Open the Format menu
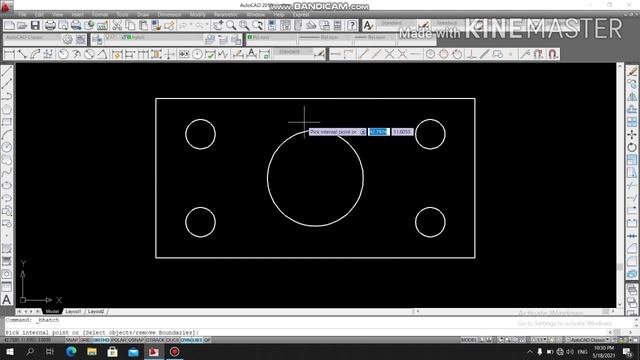This screenshot has width=640, height=360. coord(100,14)
